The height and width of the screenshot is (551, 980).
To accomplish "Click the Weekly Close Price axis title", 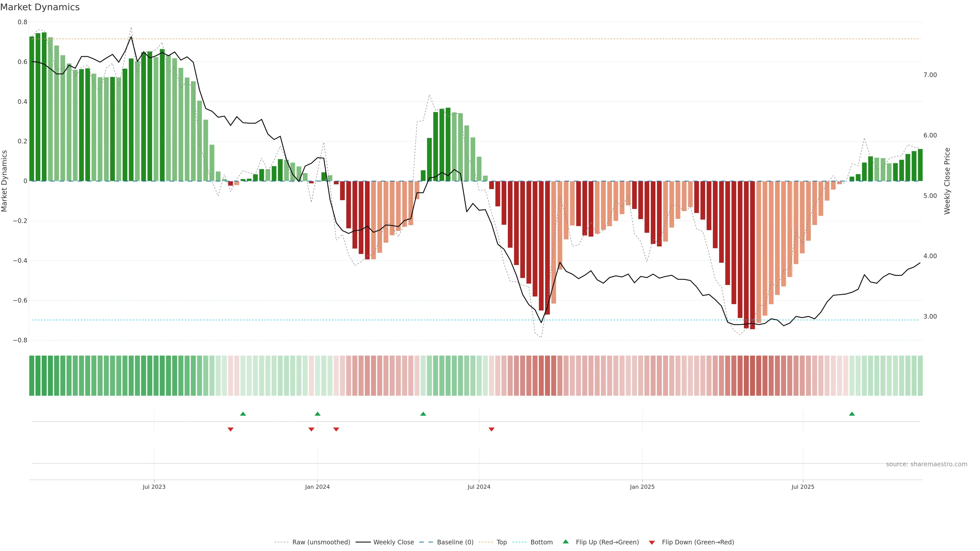I will [947, 181].
